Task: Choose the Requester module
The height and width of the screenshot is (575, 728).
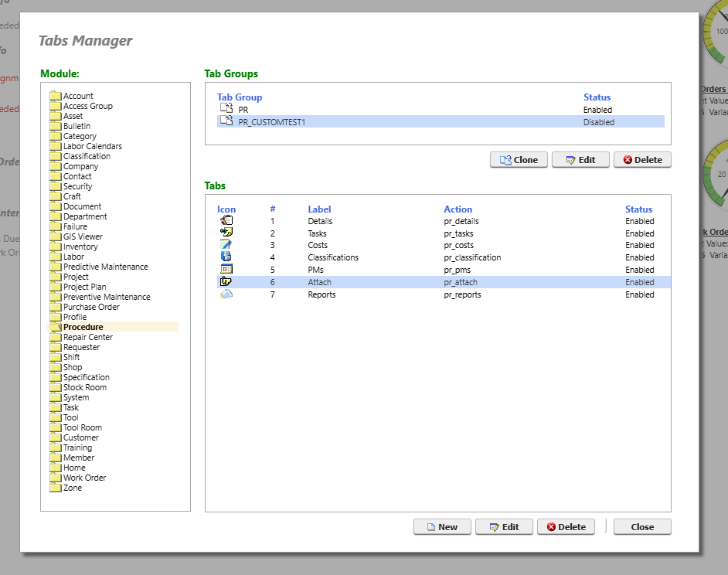Action: click(x=81, y=347)
